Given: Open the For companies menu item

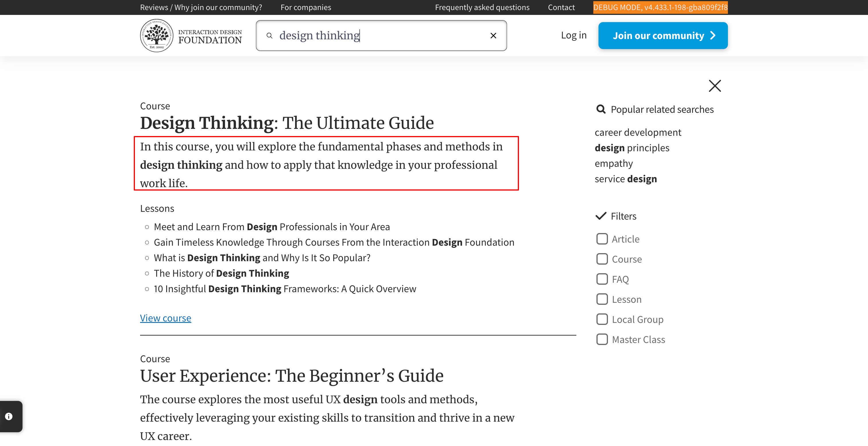Looking at the screenshot, I should (306, 7).
